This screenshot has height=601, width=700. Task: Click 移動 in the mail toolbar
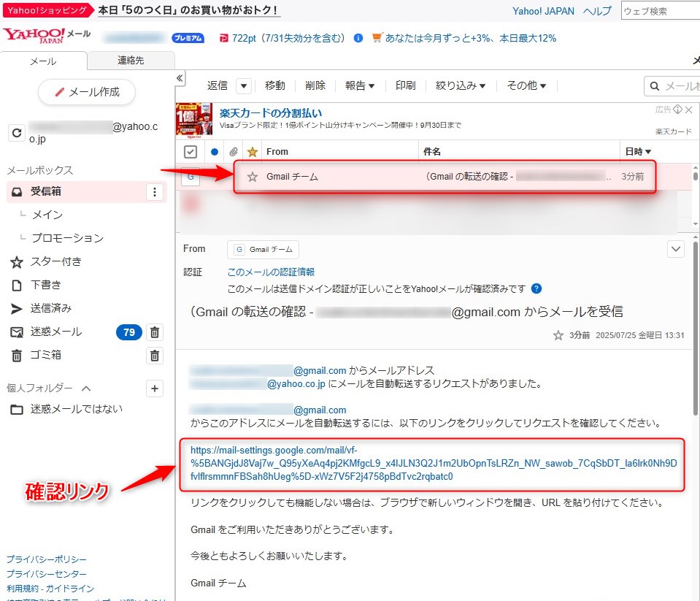click(274, 85)
